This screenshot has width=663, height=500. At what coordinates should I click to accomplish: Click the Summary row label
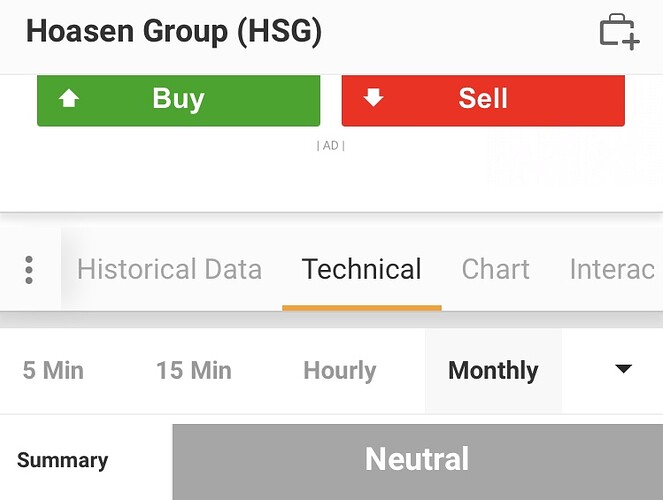[x=62, y=461]
